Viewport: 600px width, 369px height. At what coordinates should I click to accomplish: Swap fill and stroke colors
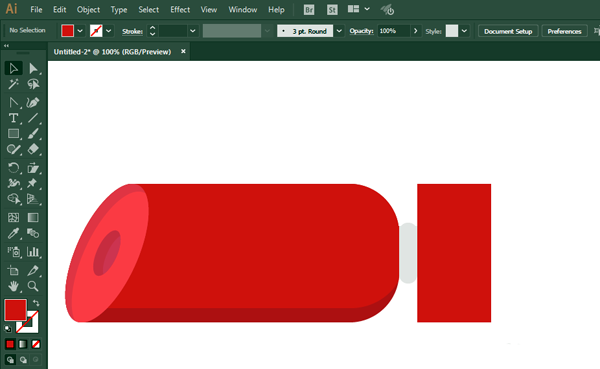click(x=36, y=303)
